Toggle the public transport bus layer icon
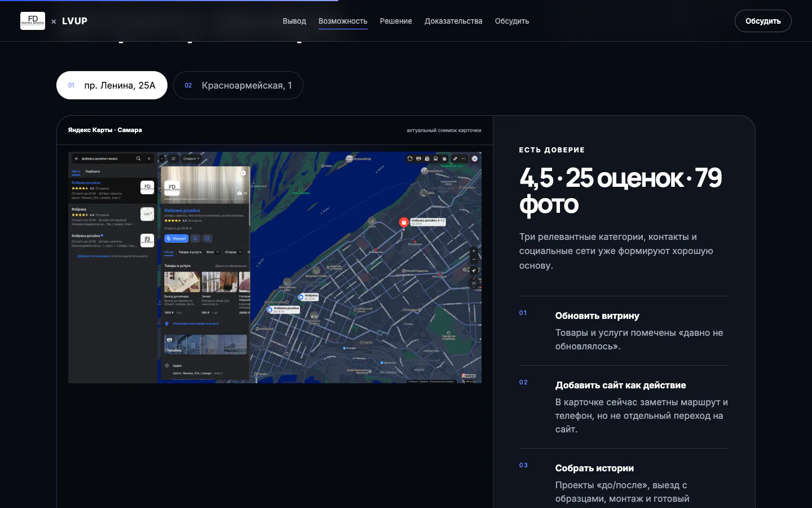This screenshot has width=812, height=508. (x=435, y=159)
